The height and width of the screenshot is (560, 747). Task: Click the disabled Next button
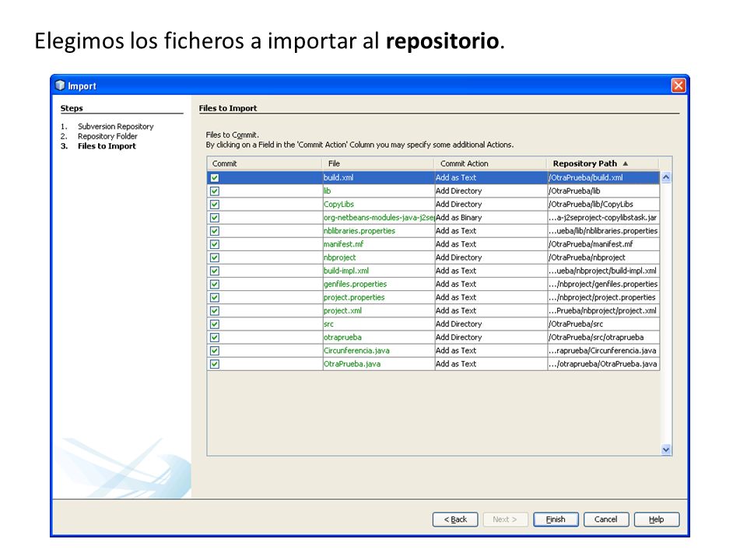[506, 520]
